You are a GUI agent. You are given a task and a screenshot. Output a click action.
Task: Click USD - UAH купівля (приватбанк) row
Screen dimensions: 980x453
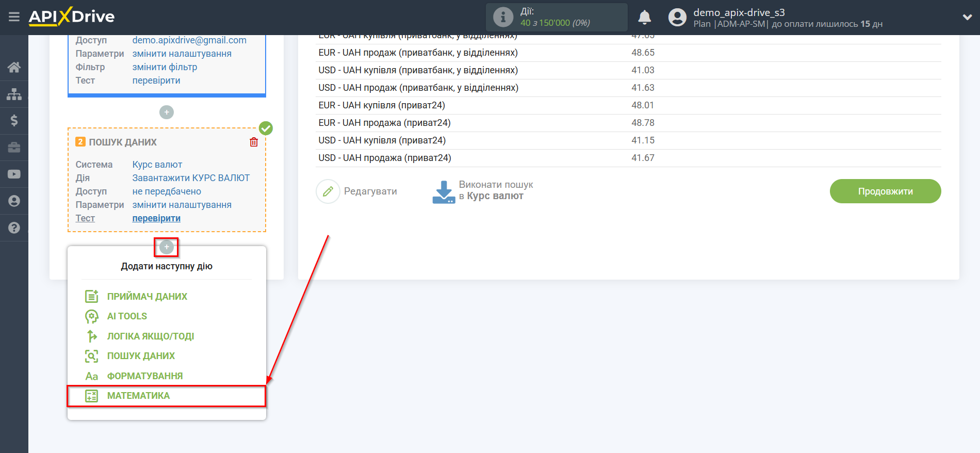(x=628, y=70)
